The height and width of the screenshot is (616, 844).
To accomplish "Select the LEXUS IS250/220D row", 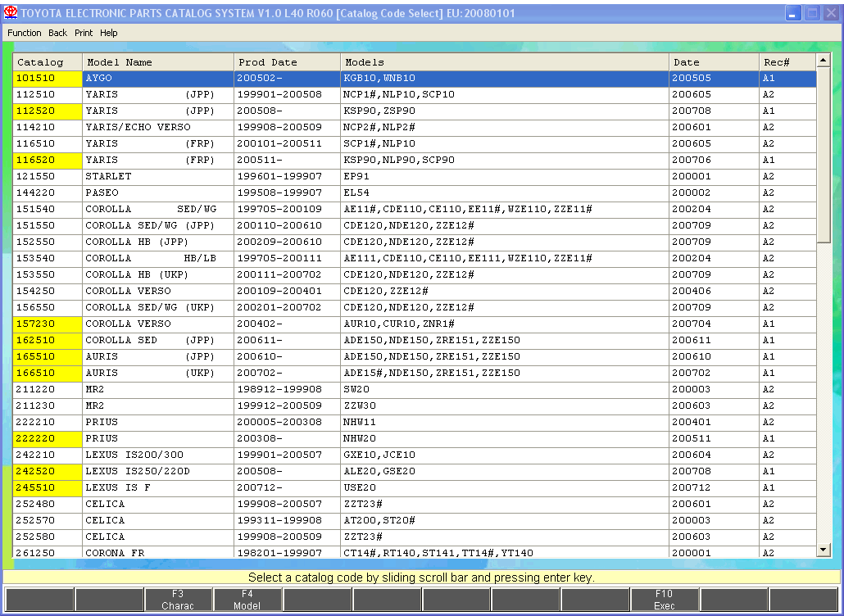I will tap(415, 471).
